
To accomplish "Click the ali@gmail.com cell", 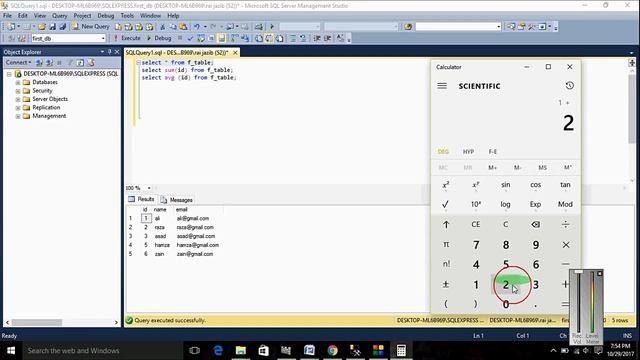I will [x=193, y=218].
